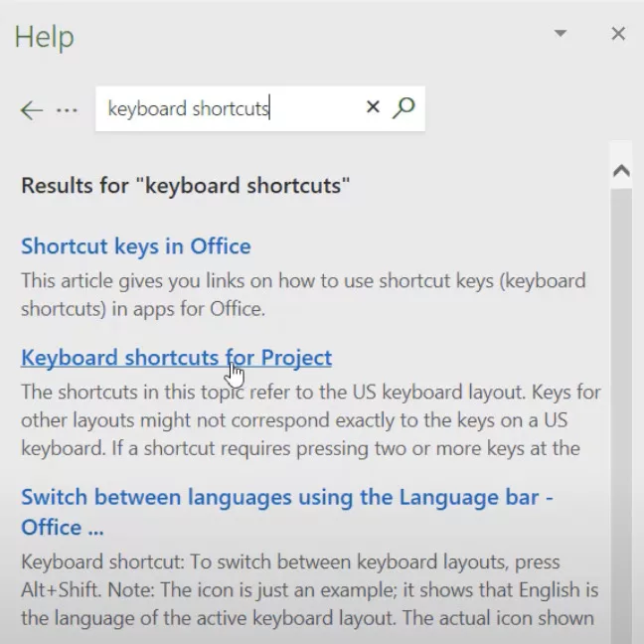
Task: Click the scrollbar up arrow
Action: click(621, 170)
